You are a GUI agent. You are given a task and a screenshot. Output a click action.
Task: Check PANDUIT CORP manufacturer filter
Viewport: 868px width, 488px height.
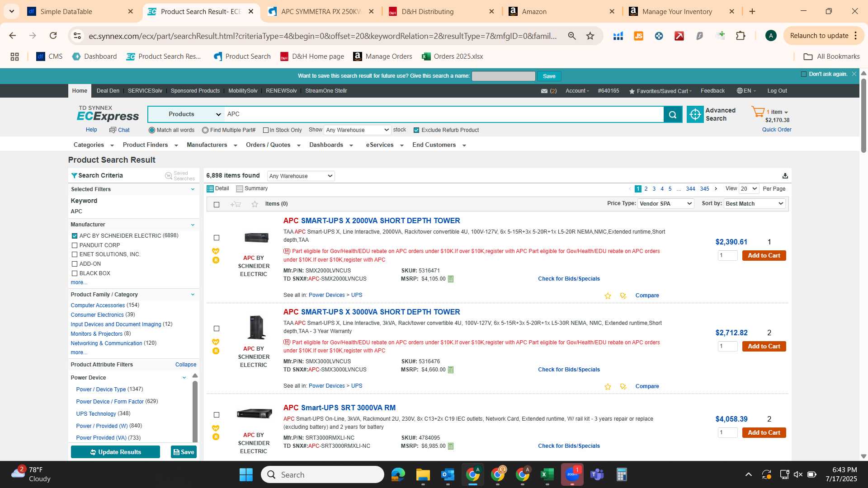[x=75, y=245]
